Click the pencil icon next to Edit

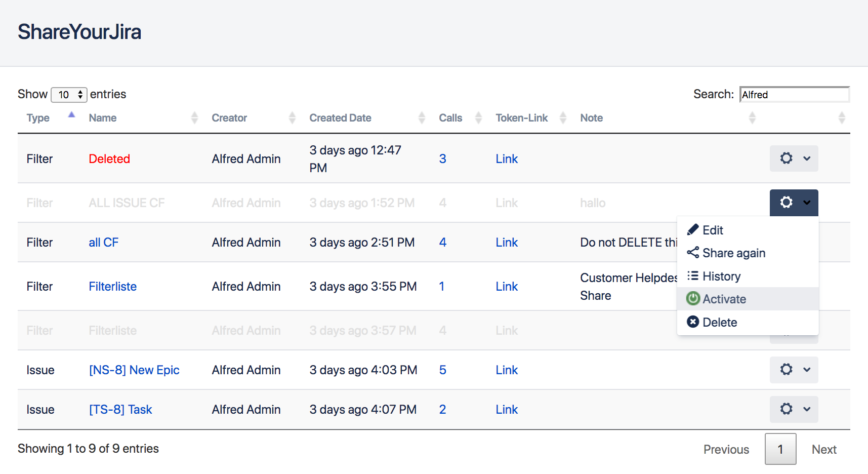click(x=693, y=230)
